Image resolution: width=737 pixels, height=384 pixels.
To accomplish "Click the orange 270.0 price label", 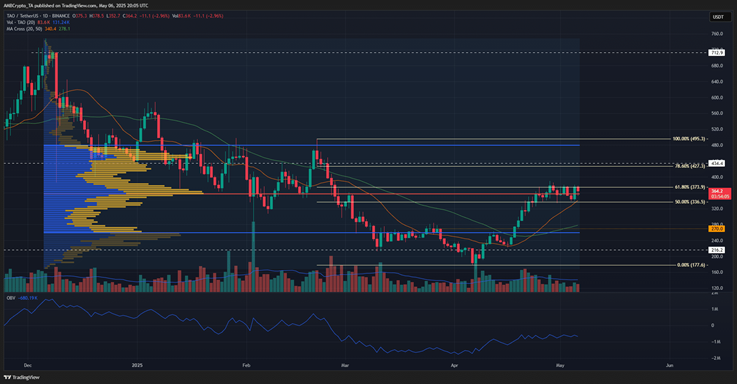I will tap(717, 228).
